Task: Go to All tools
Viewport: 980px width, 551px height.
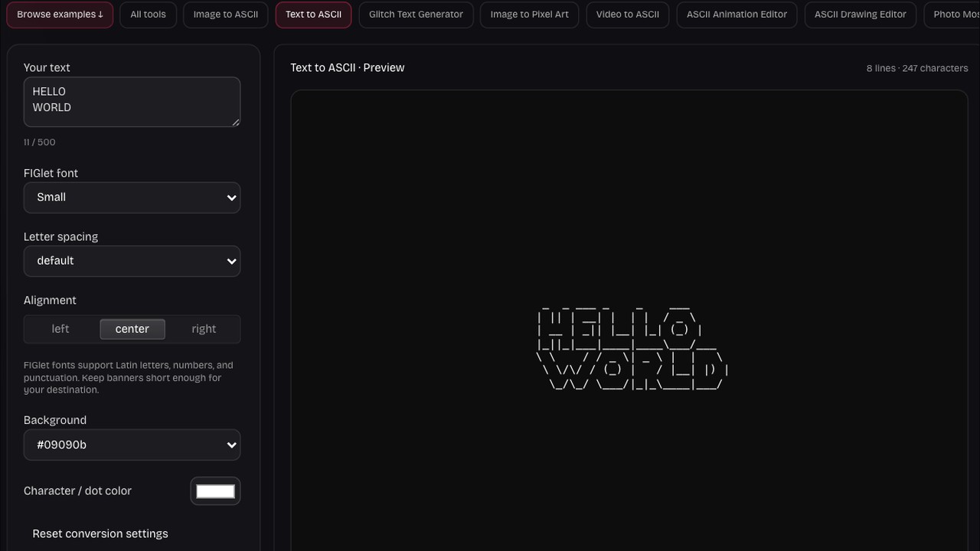Action: [148, 15]
